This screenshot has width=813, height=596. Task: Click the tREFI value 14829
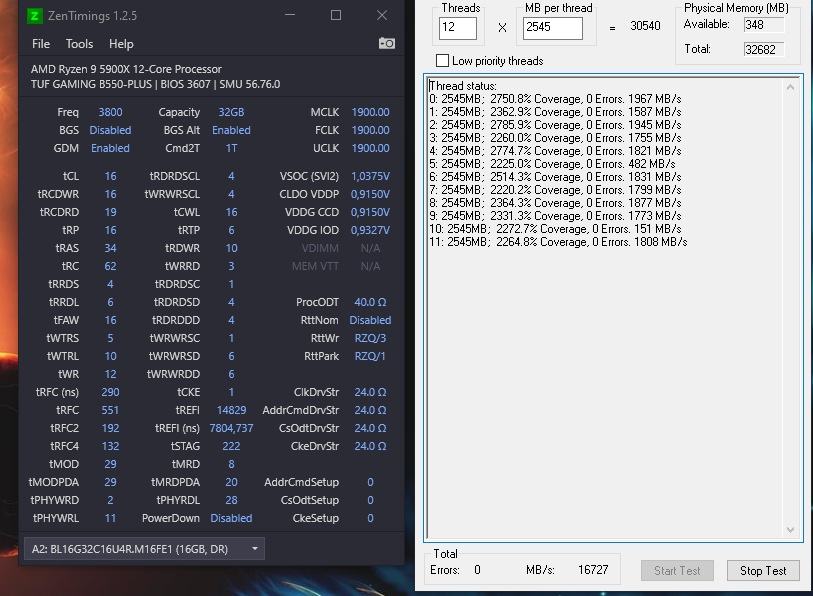[231, 410]
